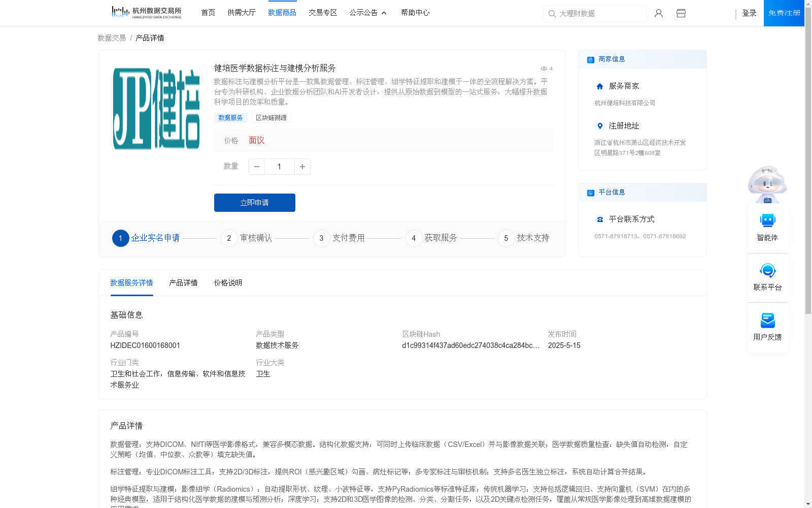812x508 pixels.
Task: Open the 智能体 assistant icon
Action: pyautogui.click(x=767, y=220)
